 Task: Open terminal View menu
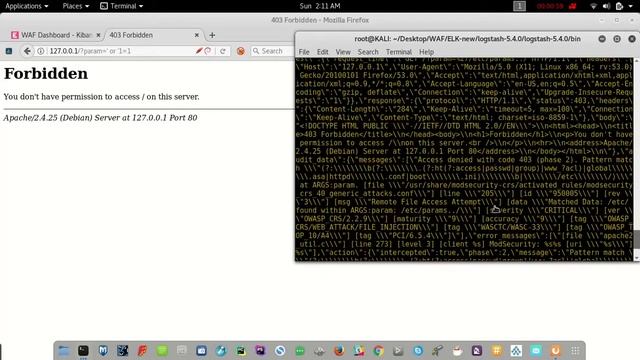coord(343,52)
